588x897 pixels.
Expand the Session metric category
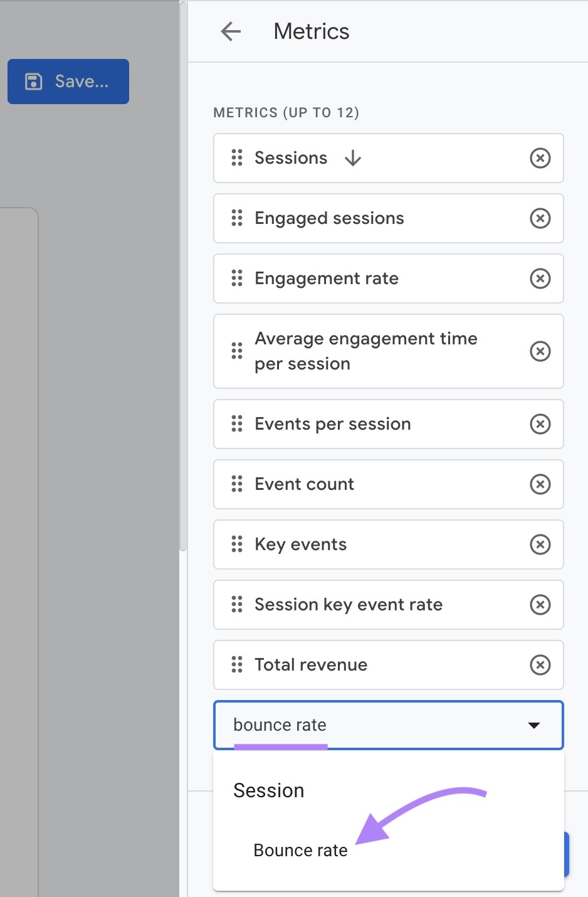point(268,790)
